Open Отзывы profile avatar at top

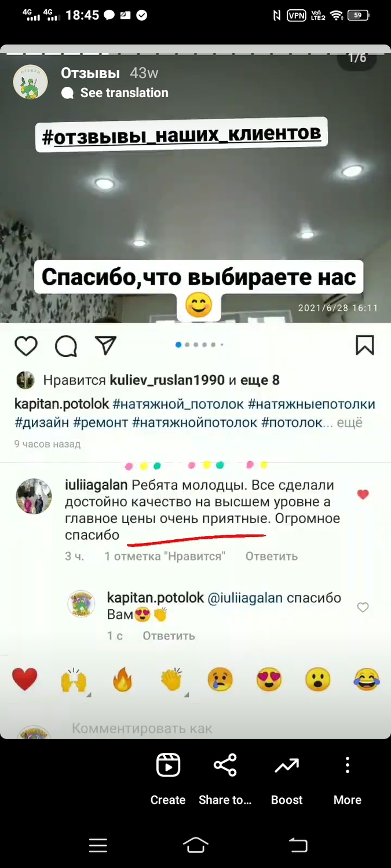tap(30, 82)
